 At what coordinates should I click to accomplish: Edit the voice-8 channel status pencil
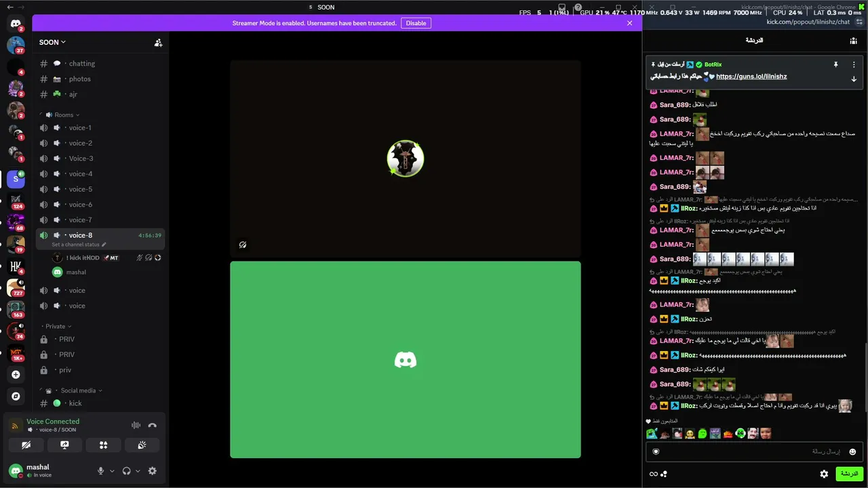pos(104,245)
